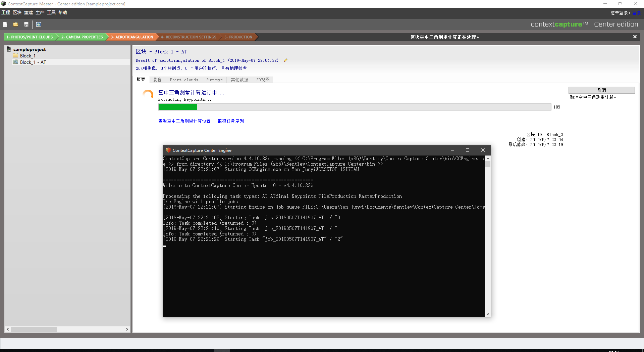644x352 pixels.
Task: Open the 查看空中三角测量计算设置 link
Action: (x=184, y=121)
